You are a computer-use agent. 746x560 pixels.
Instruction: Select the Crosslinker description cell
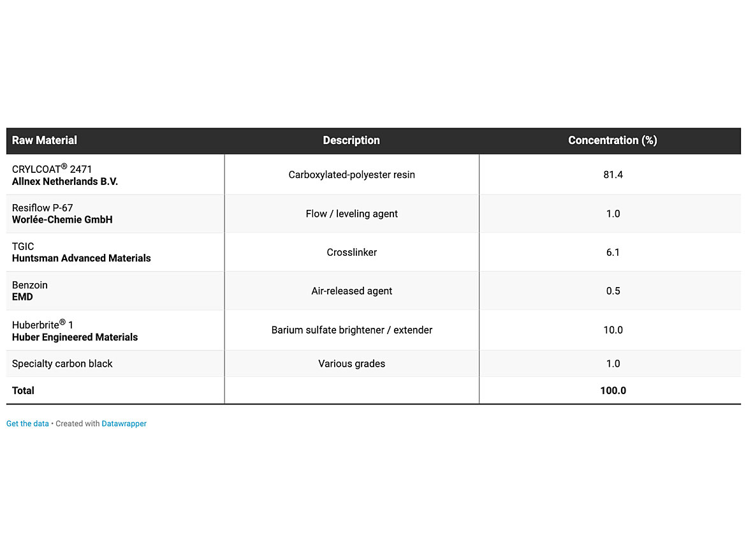click(x=351, y=253)
